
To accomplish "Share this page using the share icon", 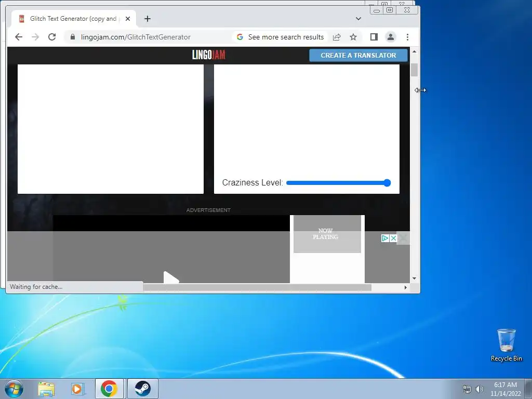I will (337, 37).
